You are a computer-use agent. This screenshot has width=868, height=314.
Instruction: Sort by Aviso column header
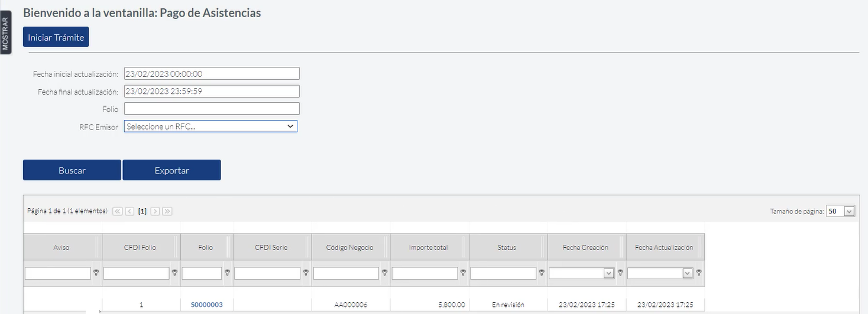pos(61,247)
